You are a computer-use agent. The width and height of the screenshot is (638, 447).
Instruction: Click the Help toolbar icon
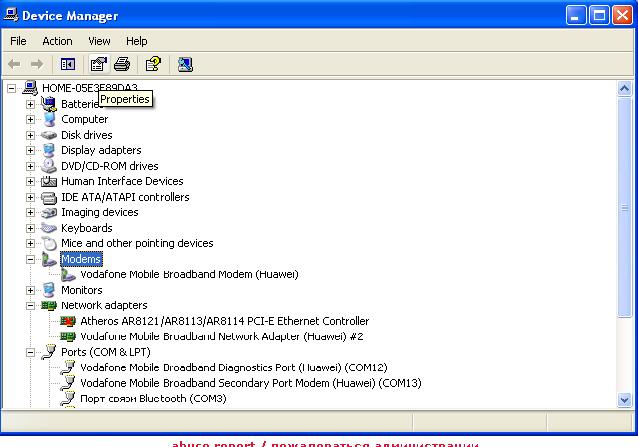153,64
